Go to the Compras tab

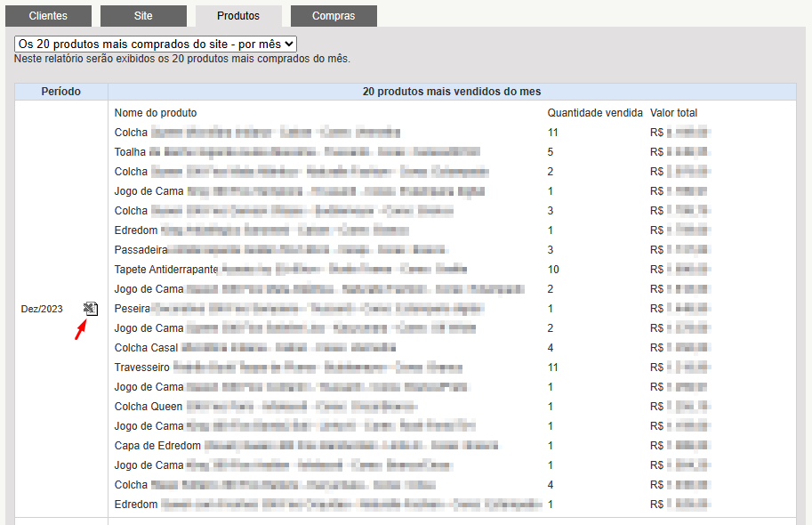(334, 16)
